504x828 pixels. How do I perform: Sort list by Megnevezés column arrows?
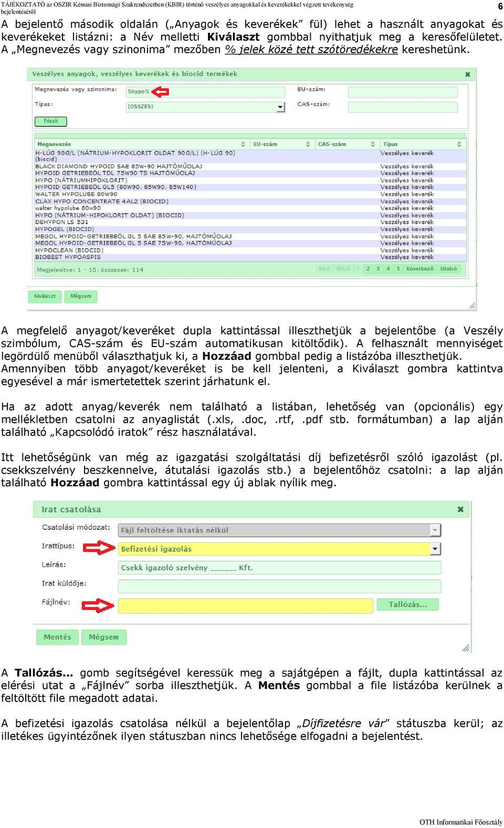pos(243,144)
